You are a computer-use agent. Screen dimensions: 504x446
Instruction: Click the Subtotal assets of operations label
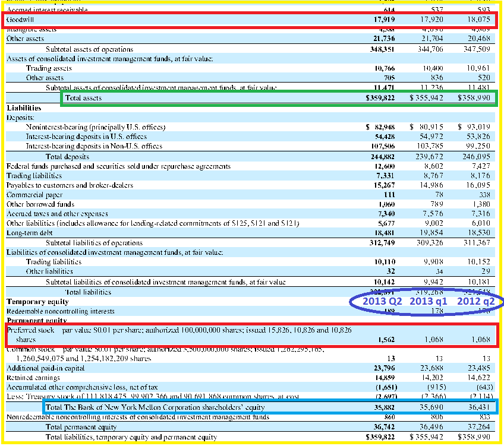click(89, 49)
